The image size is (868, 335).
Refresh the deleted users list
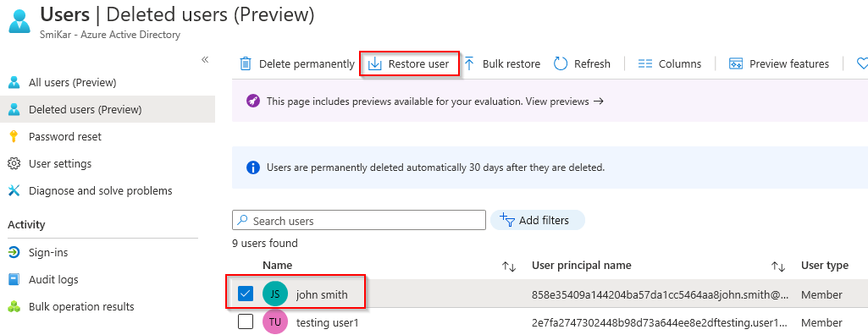pos(582,64)
